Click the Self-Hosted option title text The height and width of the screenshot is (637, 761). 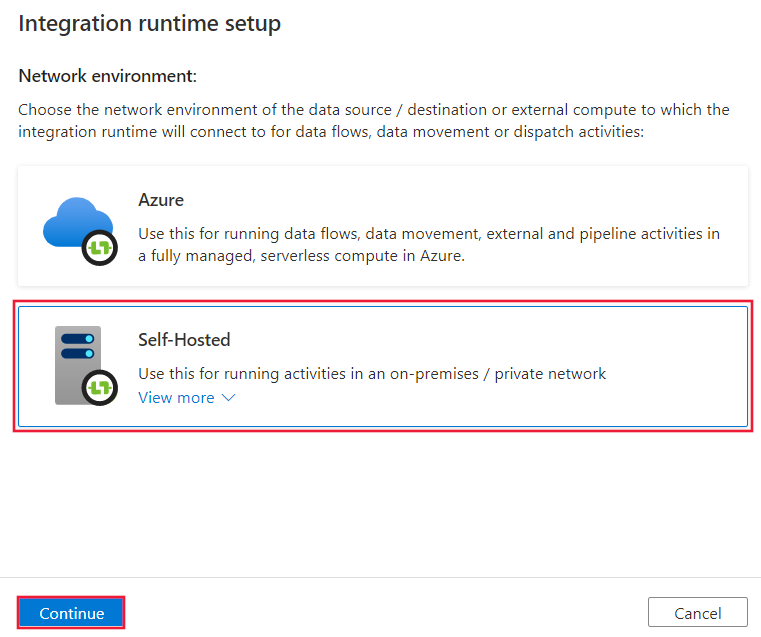click(x=184, y=340)
